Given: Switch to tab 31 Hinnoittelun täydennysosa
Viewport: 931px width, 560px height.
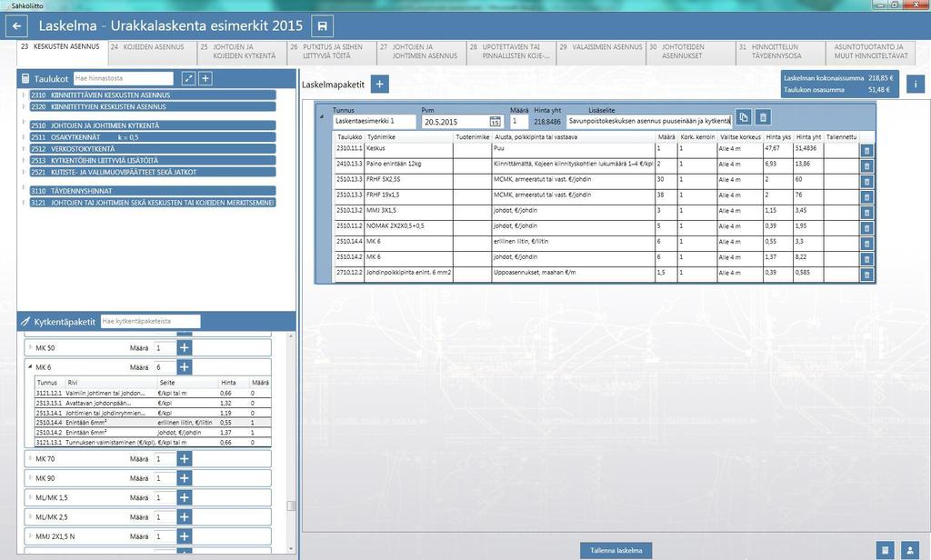Looking at the screenshot, I should (x=780, y=53).
